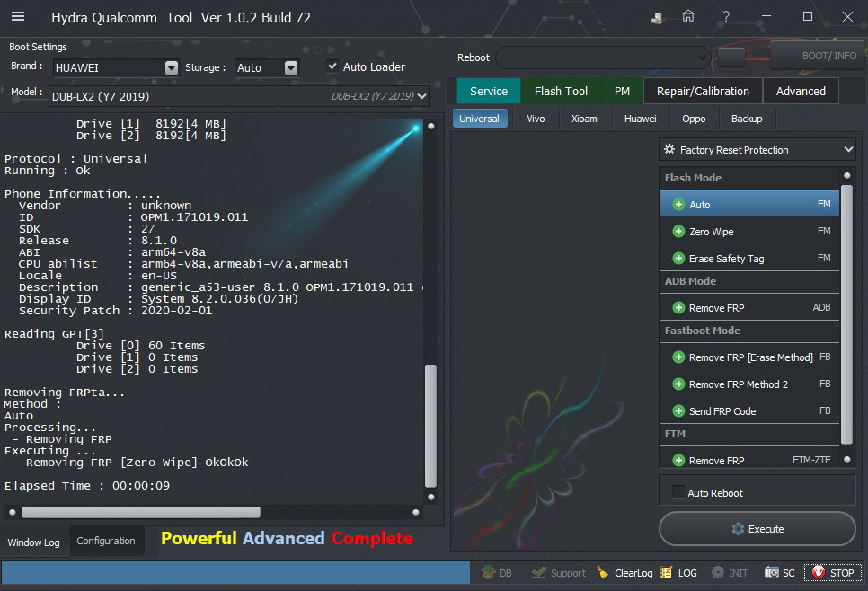Screen dimensions: 868x591
Task: Click the DB database icon
Action: click(x=488, y=572)
